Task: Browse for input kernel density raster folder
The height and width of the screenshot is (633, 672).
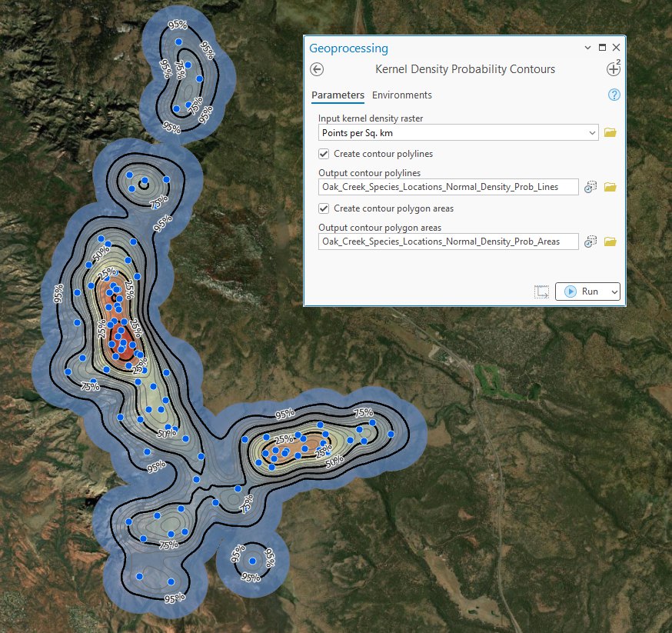Action: point(610,132)
